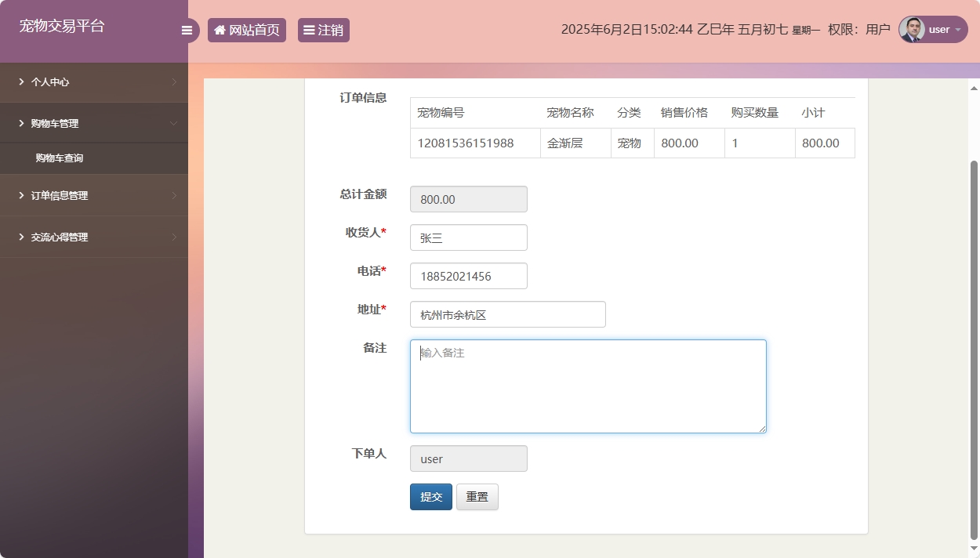Submit the order with the 提交 button
The image size is (980, 558).
430,496
